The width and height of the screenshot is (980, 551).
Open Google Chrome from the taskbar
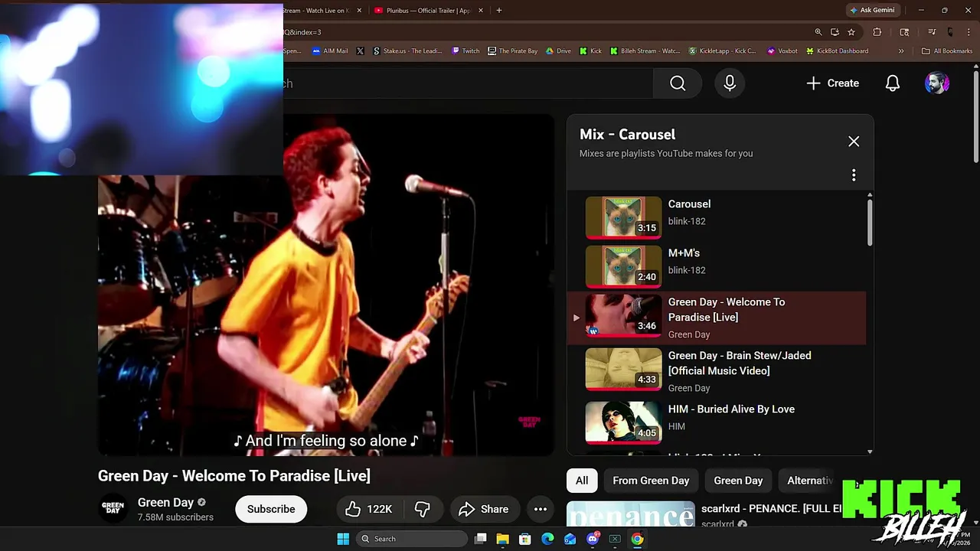click(637, 539)
